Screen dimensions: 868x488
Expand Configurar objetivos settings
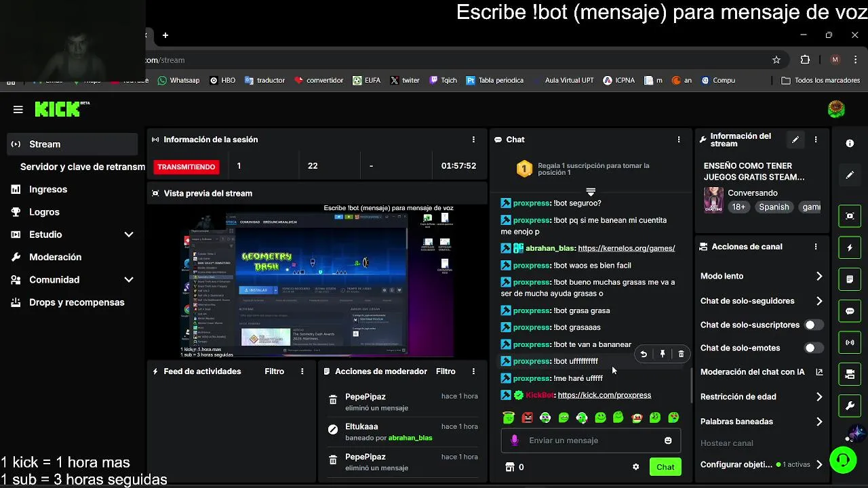tap(819, 465)
